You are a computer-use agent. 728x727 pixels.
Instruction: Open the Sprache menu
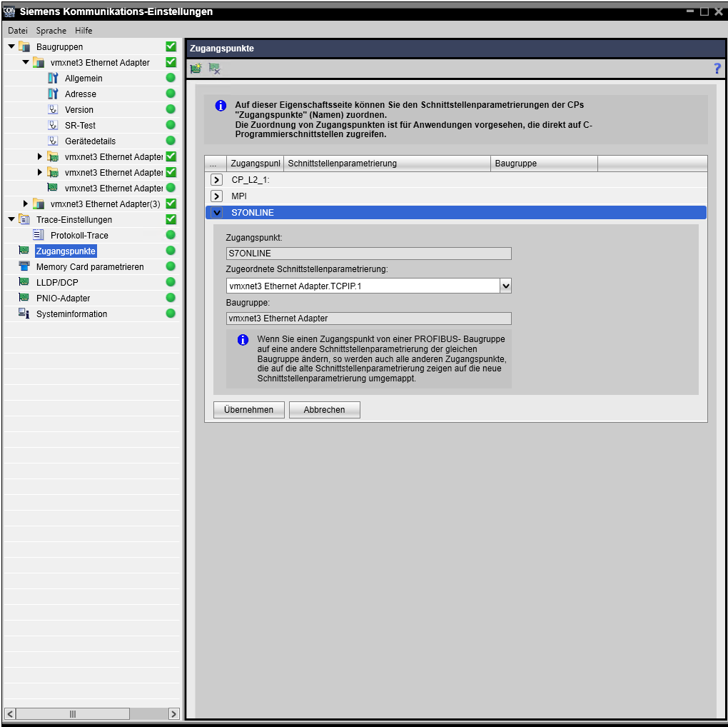click(x=51, y=31)
